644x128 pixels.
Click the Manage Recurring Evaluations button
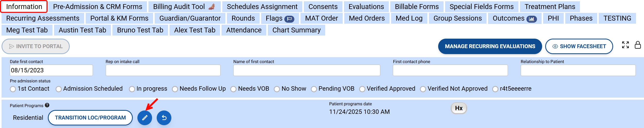tap(490, 46)
